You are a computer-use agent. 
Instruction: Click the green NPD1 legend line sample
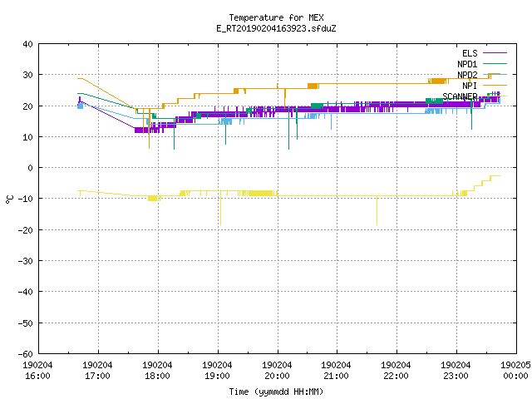tap(495, 63)
